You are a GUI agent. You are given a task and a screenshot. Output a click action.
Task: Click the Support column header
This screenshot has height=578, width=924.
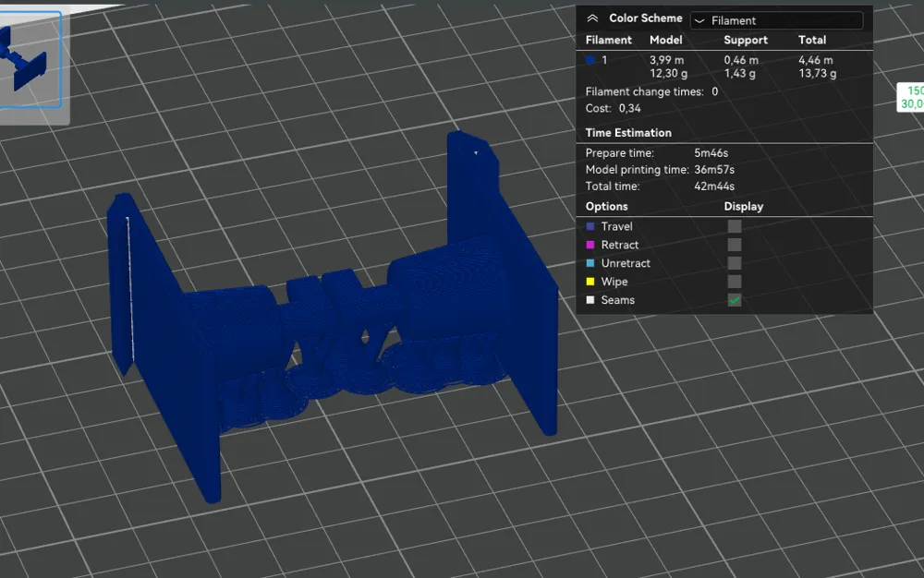pyautogui.click(x=746, y=40)
